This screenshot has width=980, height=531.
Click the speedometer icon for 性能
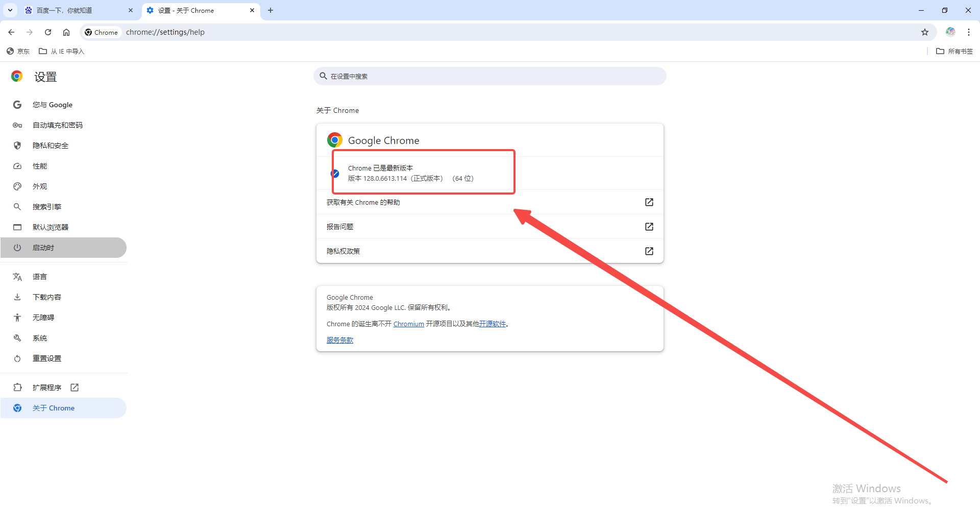(x=17, y=166)
